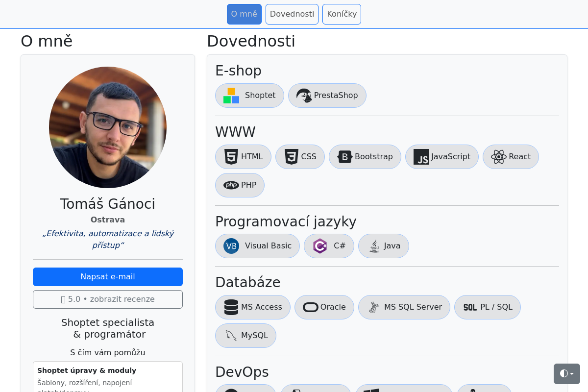Viewport: 588px width, 392px height.
Task: Select the HTML5 icon
Action: pos(231,156)
